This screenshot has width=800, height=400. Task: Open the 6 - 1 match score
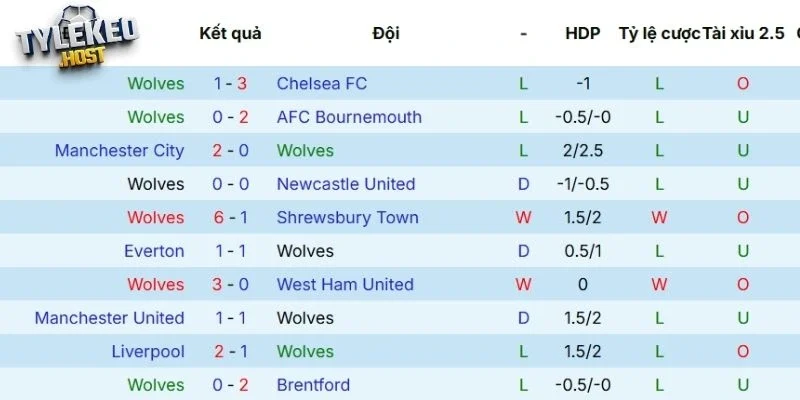click(231, 218)
